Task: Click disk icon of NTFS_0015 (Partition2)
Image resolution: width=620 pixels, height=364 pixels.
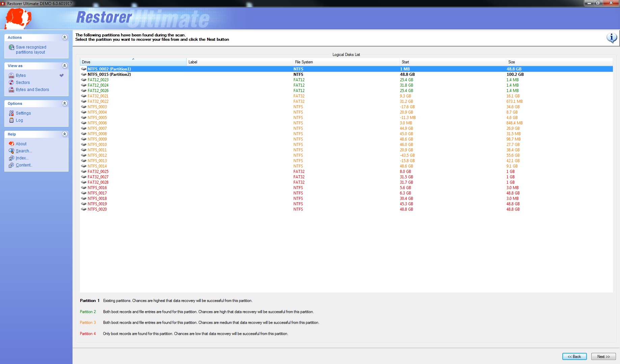Action: [x=84, y=74]
